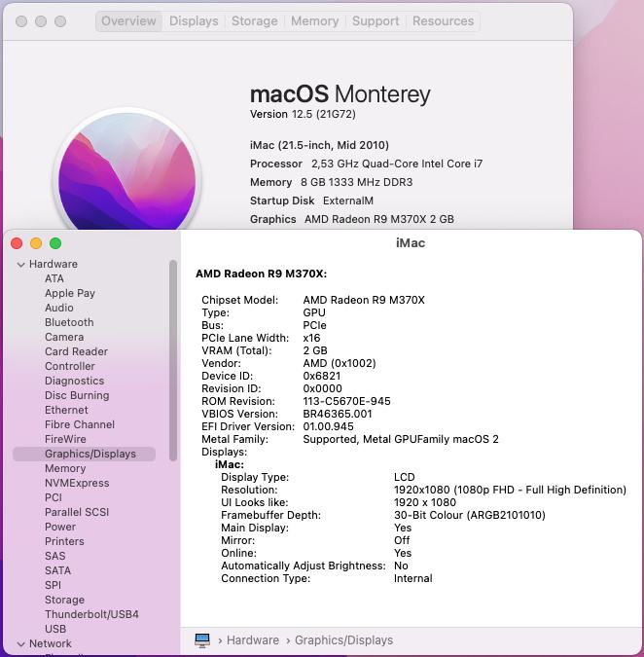The image size is (644, 657).
Task: Select SPI in the sidebar
Action: [53, 585]
